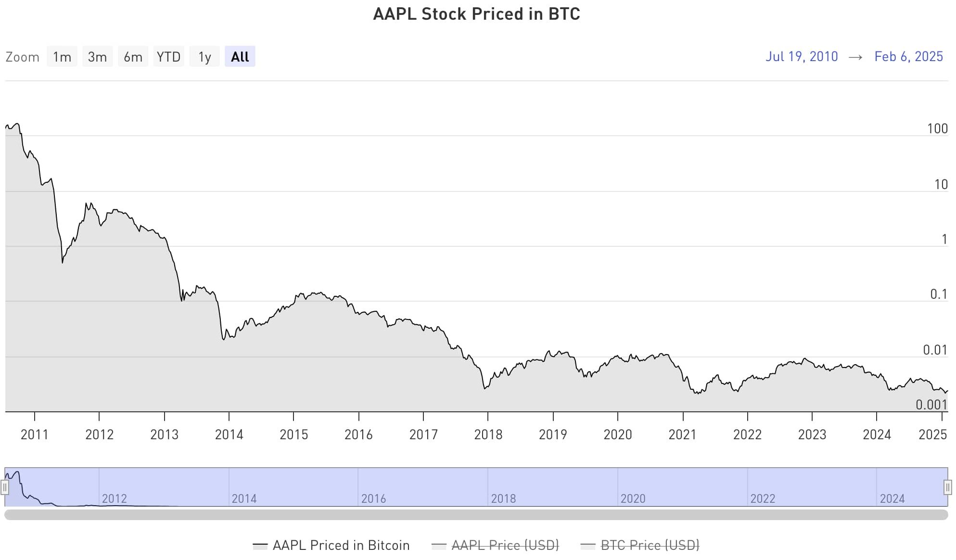This screenshot has height=560, width=956.
Task: Click the chart title AAPL Stock Priced in BTC
Action: coord(476,14)
